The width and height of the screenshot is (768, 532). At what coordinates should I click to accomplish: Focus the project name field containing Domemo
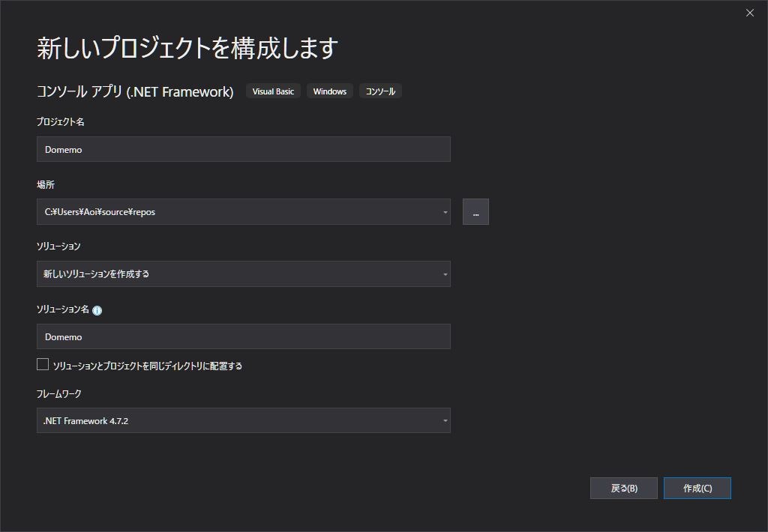click(x=244, y=149)
